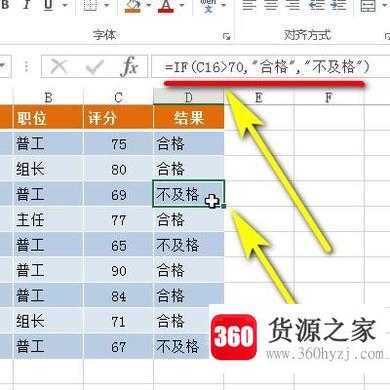The height and width of the screenshot is (390, 390).
Task: Select the cell with score 69
Action: pos(118,194)
